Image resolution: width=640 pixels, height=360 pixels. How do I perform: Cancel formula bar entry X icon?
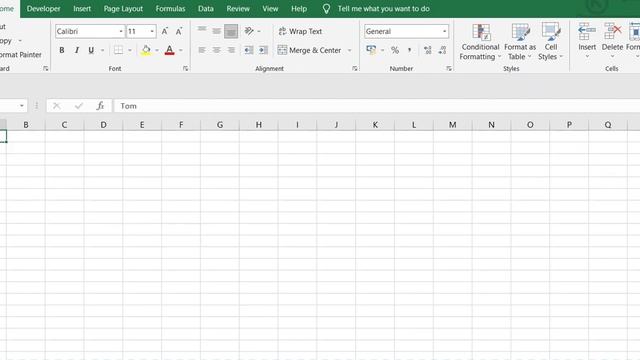[x=56, y=106]
